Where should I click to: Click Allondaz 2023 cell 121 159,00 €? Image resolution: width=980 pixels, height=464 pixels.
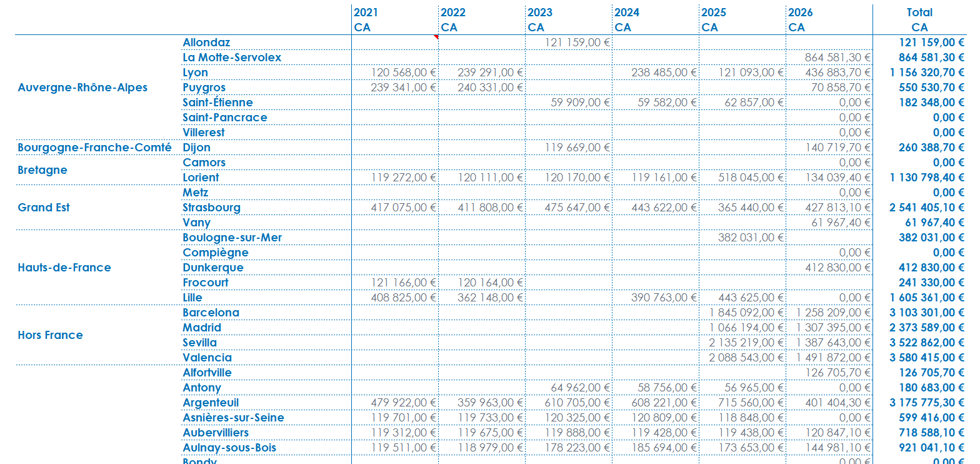[x=577, y=43]
